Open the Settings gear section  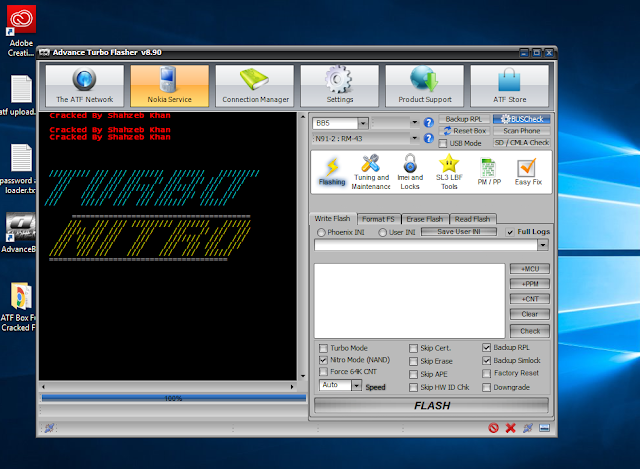pos(340,86)
